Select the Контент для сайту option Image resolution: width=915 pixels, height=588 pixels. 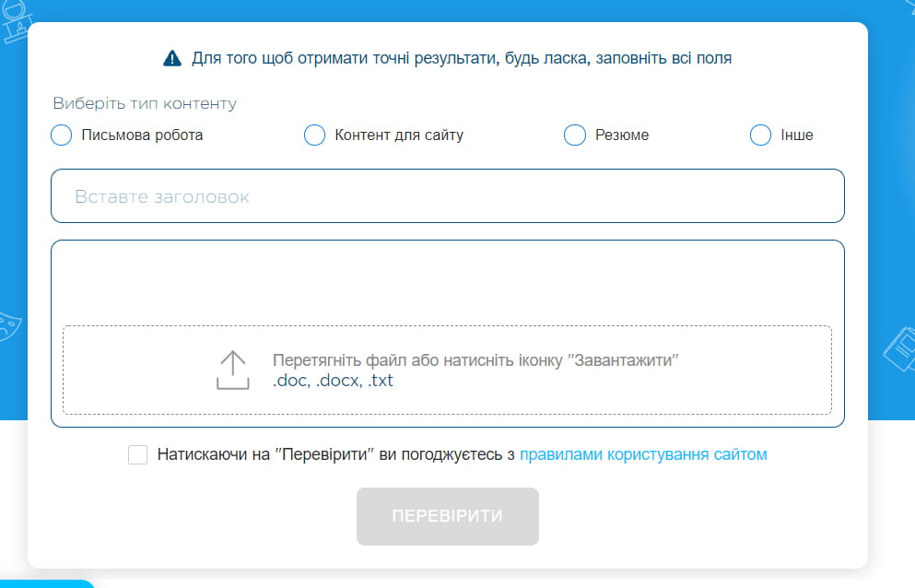point(313,135)
